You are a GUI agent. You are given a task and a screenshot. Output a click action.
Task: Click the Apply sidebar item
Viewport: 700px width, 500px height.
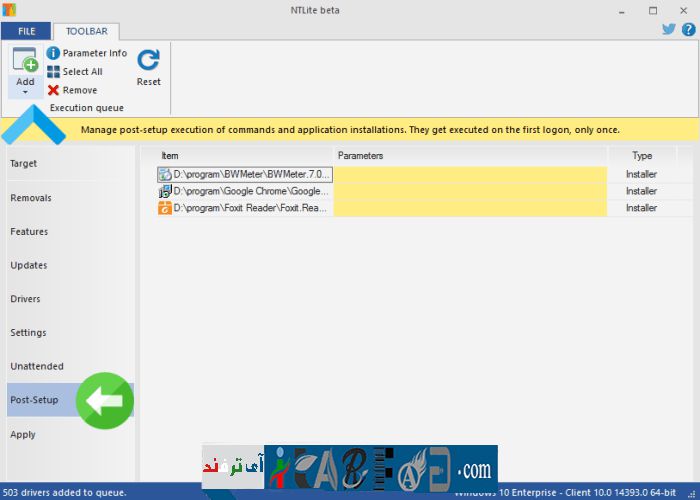pos(23,434)
